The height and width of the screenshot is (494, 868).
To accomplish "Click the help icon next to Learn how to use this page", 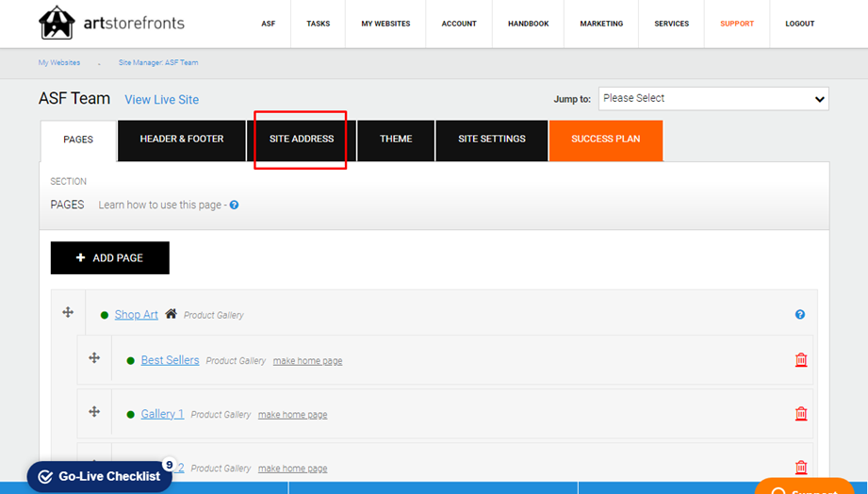I will point(234,205).
